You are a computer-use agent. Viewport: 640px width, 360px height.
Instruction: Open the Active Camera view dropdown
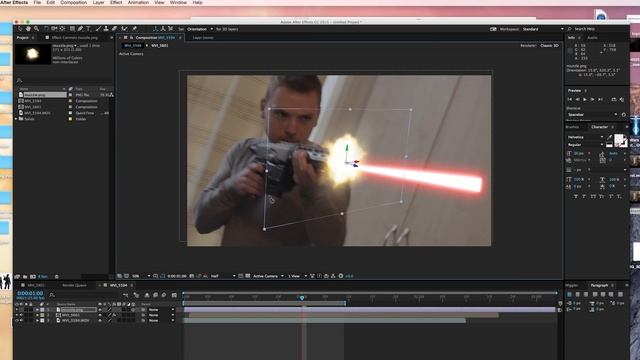[268, 276]
